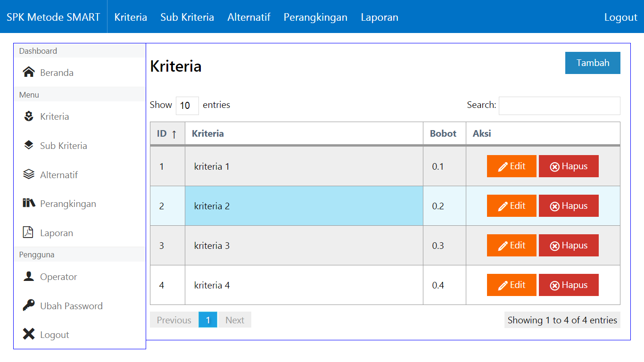Click the ID column sort arrow
Viewport: 644px width, 362px height.
tap(174, 134)
